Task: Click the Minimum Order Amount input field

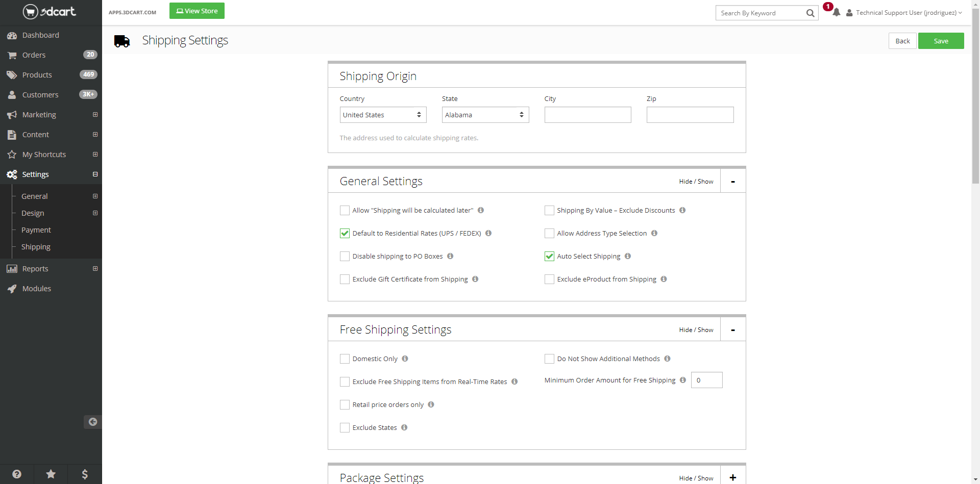Action: 706,380
